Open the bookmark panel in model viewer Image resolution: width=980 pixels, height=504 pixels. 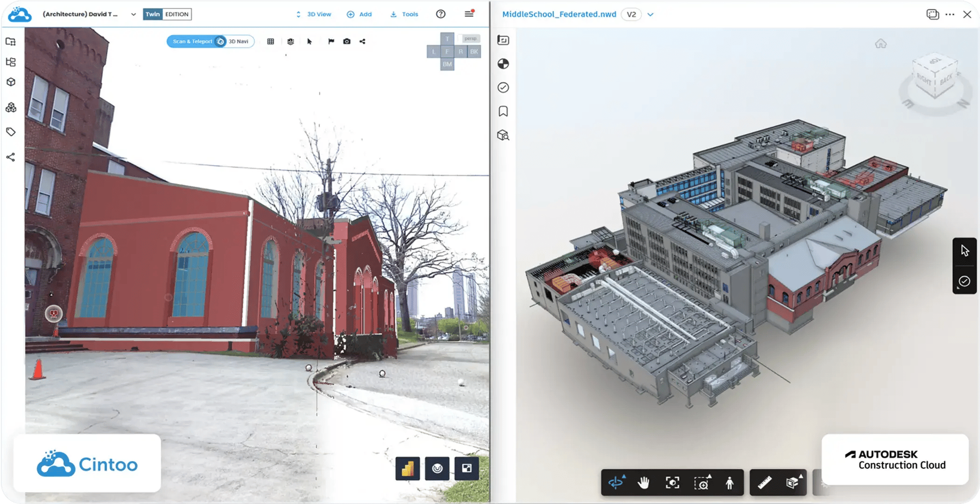pos(503,111)
